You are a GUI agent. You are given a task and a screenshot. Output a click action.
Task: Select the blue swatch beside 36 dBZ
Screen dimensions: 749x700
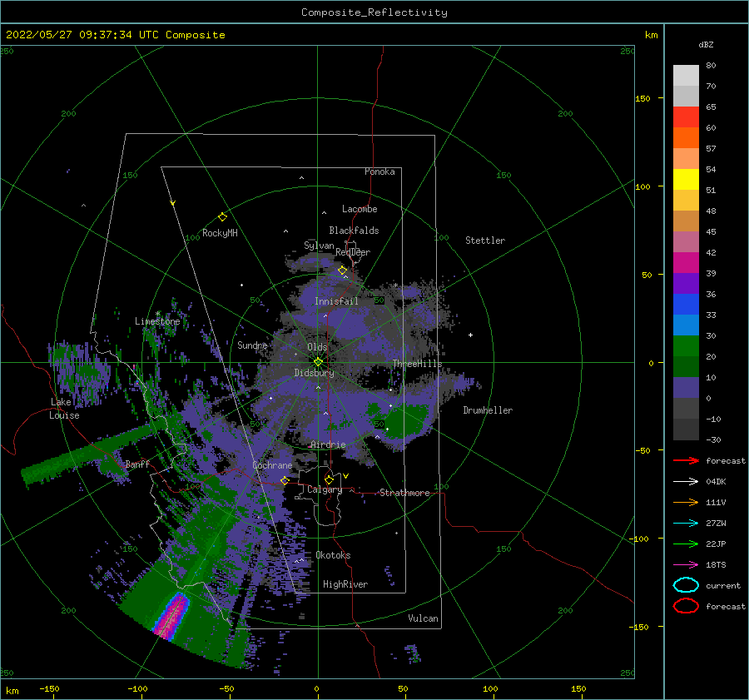686,304
